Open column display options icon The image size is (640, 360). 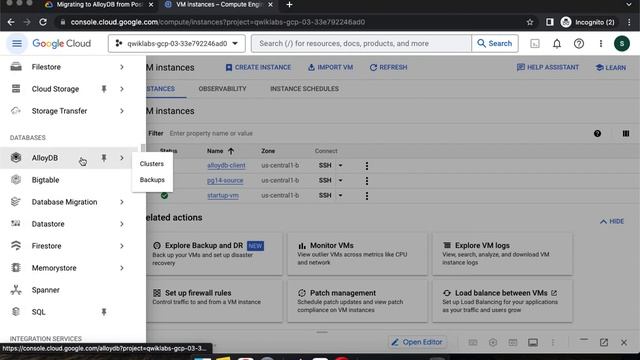[x=626, y=133]
